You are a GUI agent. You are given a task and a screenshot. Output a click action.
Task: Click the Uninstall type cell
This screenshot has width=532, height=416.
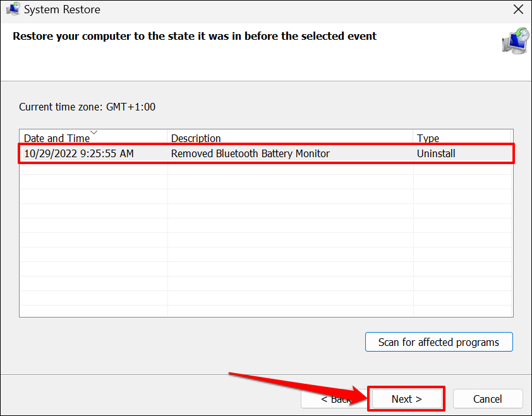[x=436, y=153]
